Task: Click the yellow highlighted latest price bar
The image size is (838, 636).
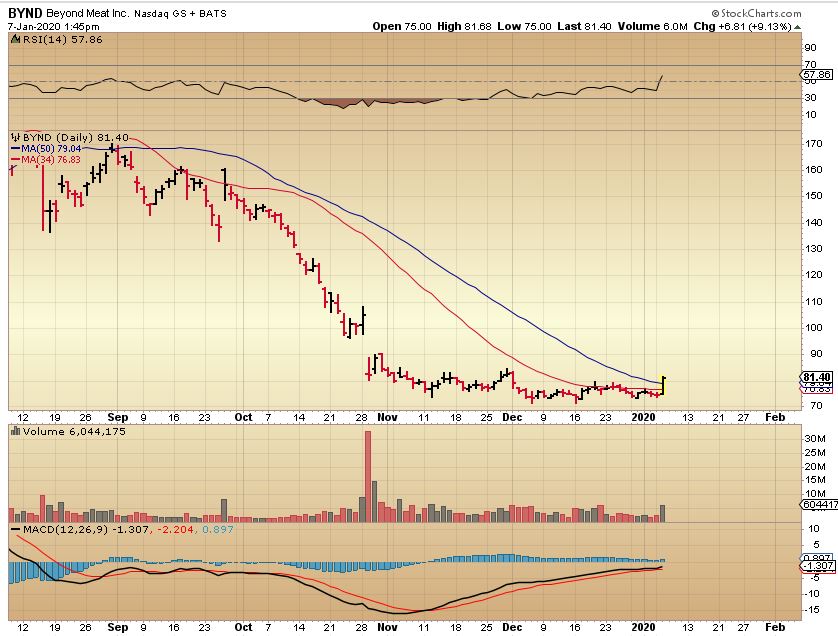Action: coord(663,386)
